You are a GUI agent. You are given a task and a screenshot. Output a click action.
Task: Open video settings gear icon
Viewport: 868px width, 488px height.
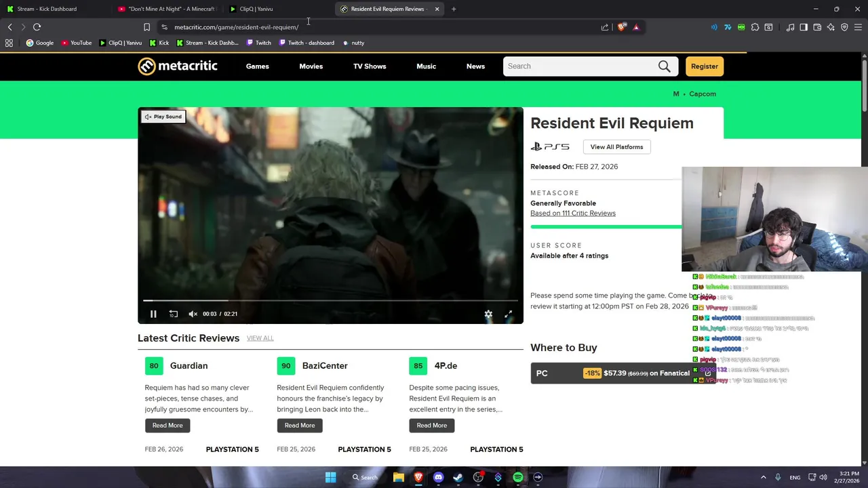tap(488, 314)
